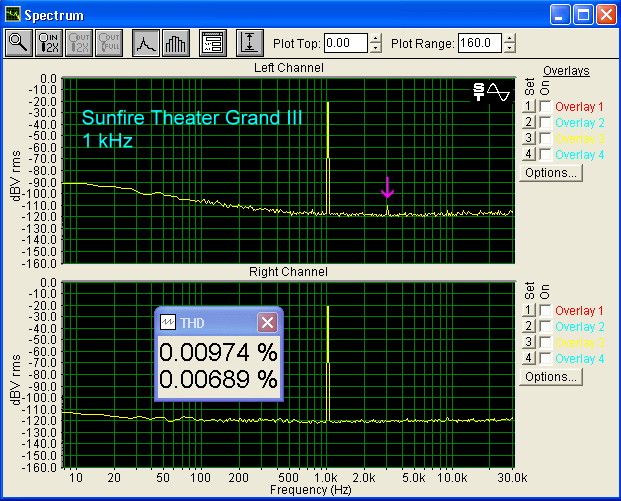Close the THD popup window
621x501 pixels.
267,322
